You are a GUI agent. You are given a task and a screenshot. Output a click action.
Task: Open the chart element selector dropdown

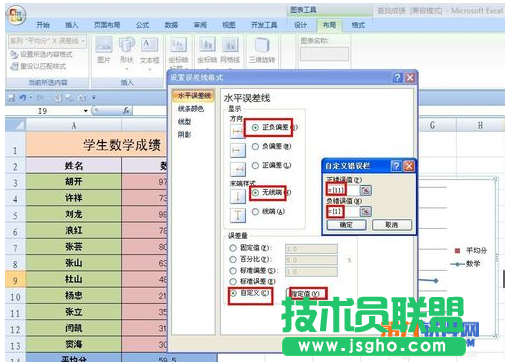click(x=83, y=41)
